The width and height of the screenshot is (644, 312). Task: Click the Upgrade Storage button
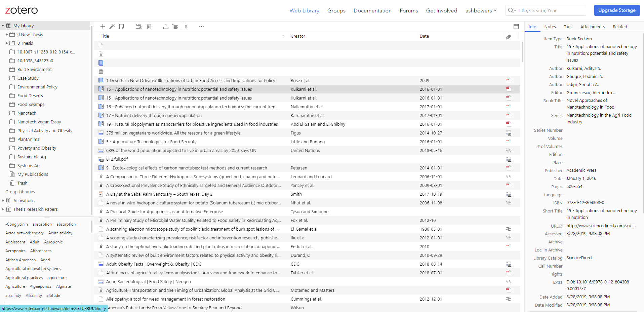tap(616, 10)
